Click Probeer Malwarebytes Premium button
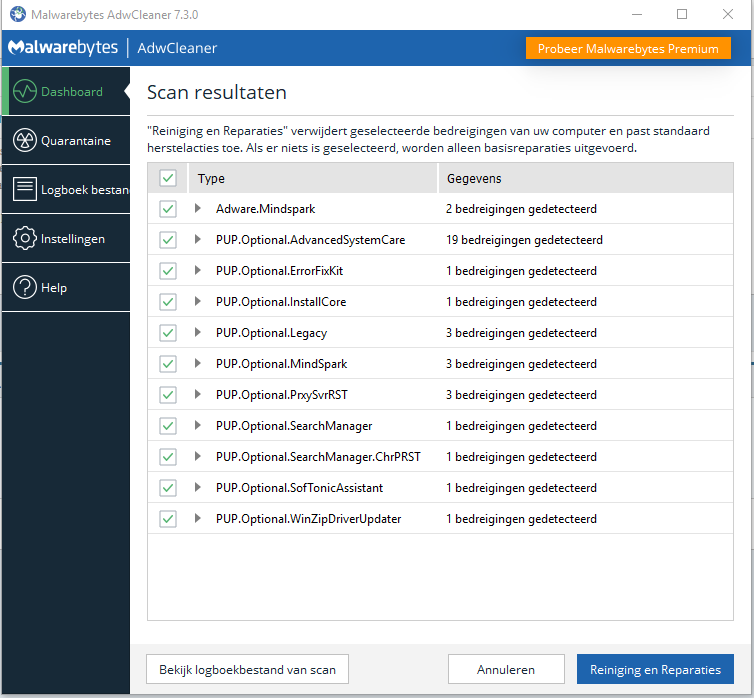 pyautogui.click(x=628, y=48)
